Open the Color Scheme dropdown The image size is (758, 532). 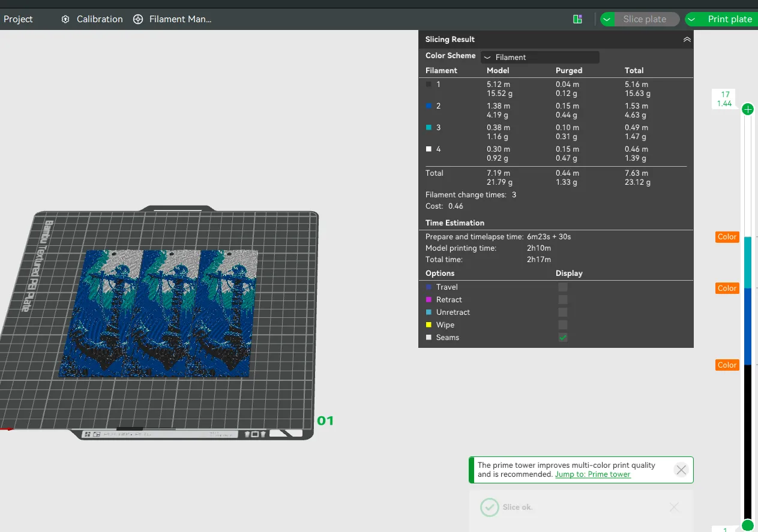pyautogui.click(x=540, y=57)
